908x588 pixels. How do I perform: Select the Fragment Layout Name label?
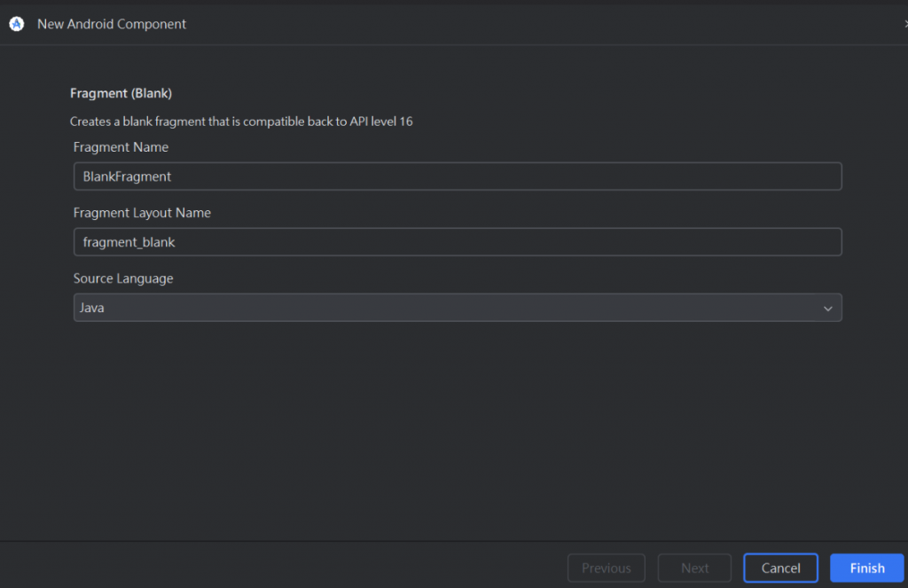(x=142, y=213)
